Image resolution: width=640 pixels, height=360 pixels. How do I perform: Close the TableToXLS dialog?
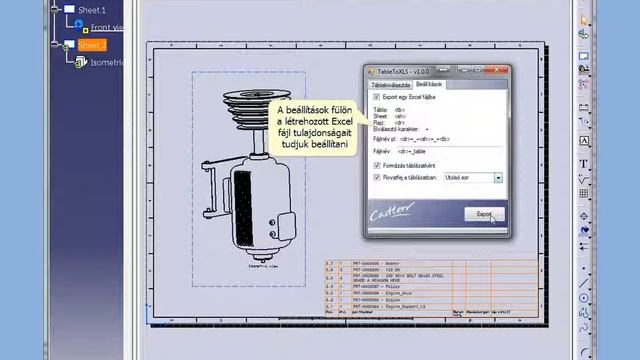[496, 70]
